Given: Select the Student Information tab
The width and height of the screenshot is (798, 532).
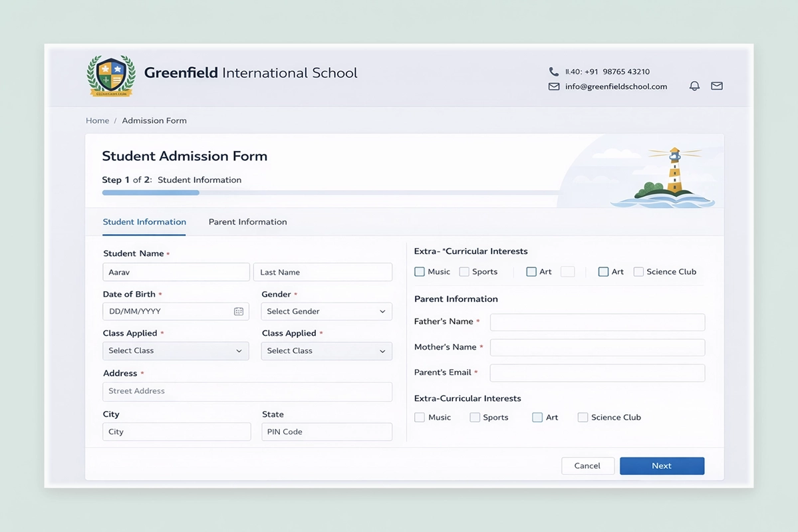Looking at the screenshot, I should click(144, 221).
